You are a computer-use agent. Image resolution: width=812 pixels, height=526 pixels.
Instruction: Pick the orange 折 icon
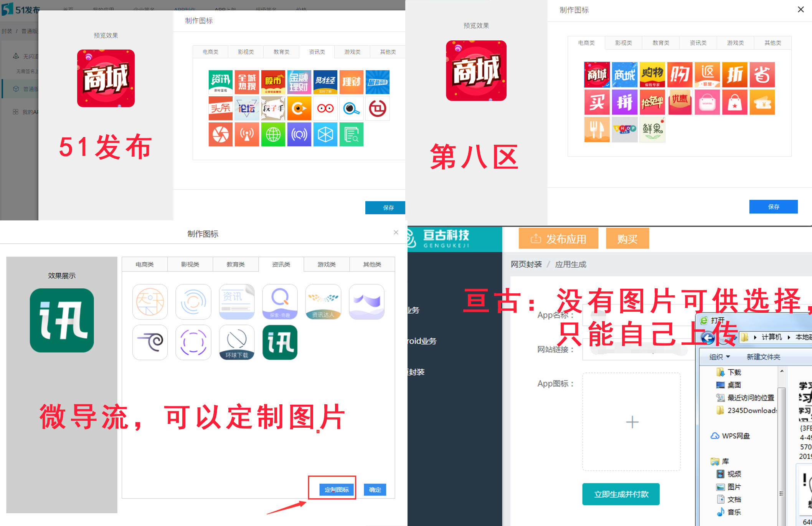point(734,74)
